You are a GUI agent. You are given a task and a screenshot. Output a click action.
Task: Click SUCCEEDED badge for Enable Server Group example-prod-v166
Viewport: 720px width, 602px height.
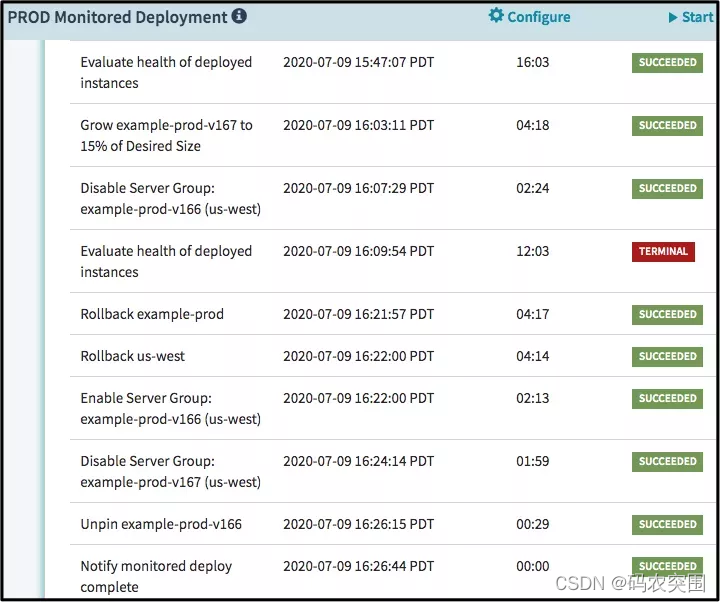(667, 399)
